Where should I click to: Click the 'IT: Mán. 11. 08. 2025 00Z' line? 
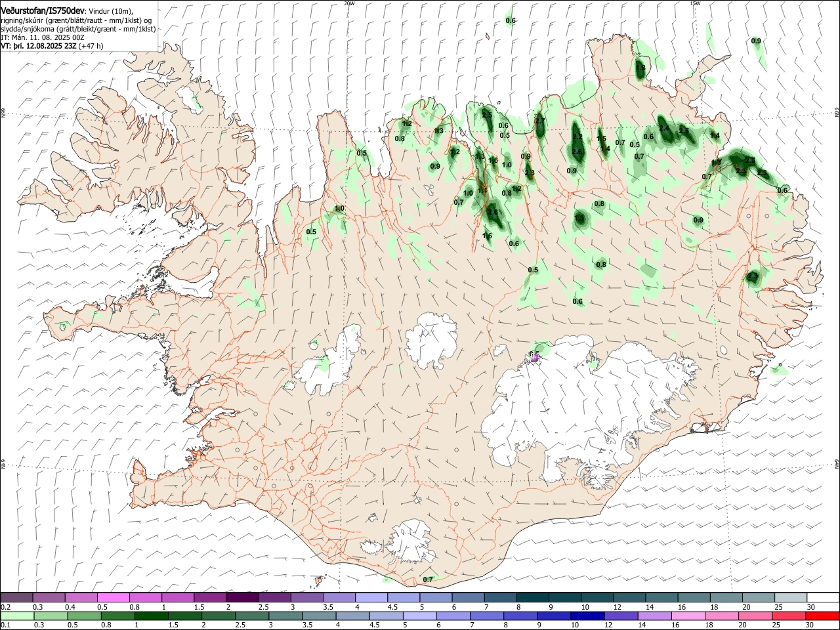tap(43, 37)
